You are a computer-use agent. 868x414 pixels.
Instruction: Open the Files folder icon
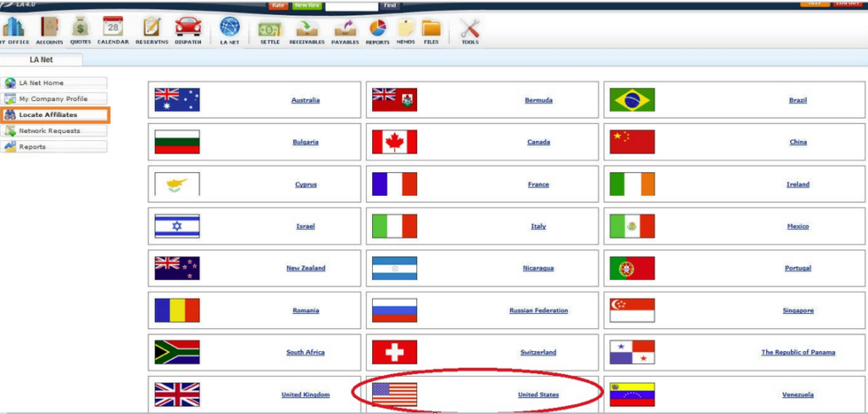(431, 28)
